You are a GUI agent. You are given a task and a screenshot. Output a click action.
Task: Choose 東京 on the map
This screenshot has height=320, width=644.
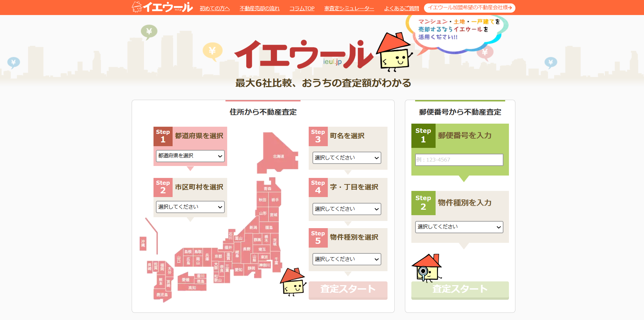(264, 257)
